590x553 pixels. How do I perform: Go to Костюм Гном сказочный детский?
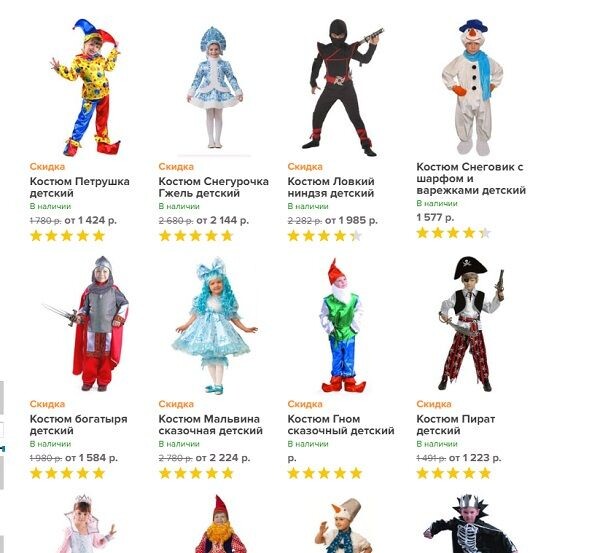(341, 425)
